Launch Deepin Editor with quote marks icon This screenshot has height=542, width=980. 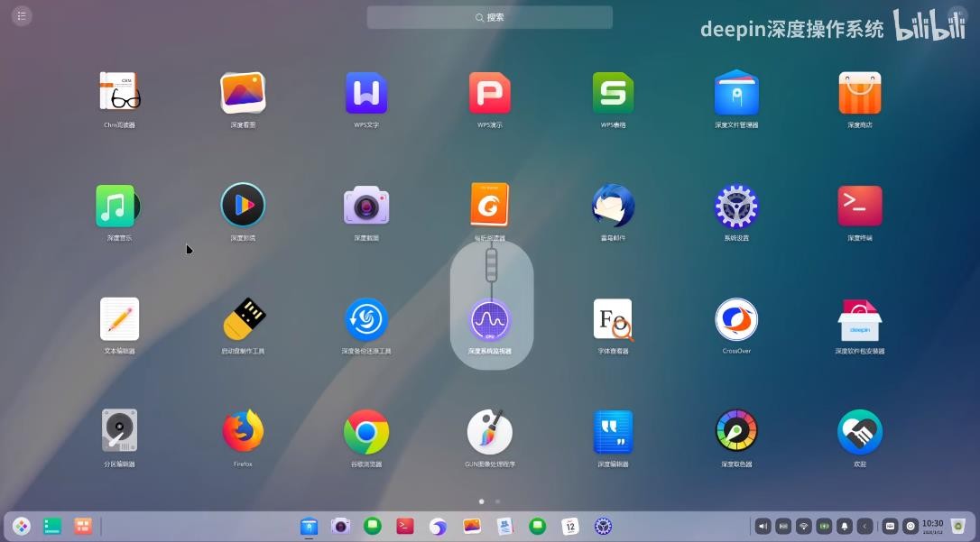point(613,431)
